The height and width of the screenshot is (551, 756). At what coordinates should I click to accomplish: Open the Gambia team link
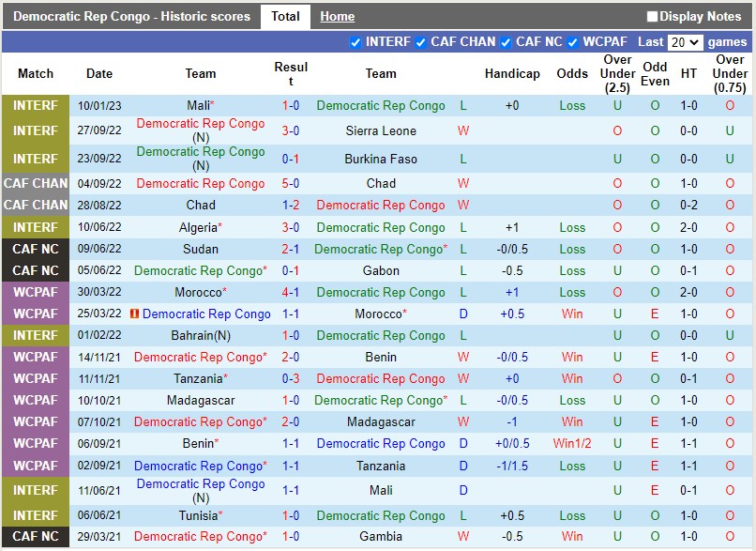click(381, 537)
